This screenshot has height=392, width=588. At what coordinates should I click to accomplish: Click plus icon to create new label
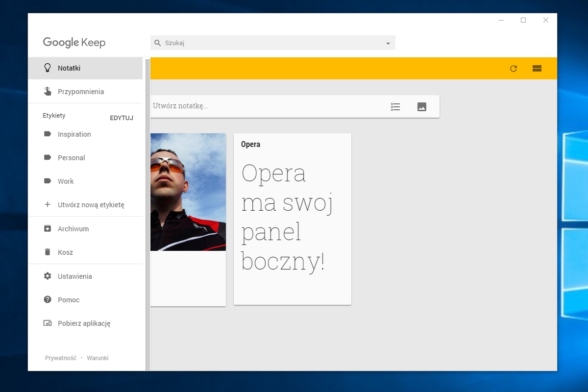(48, 205)
